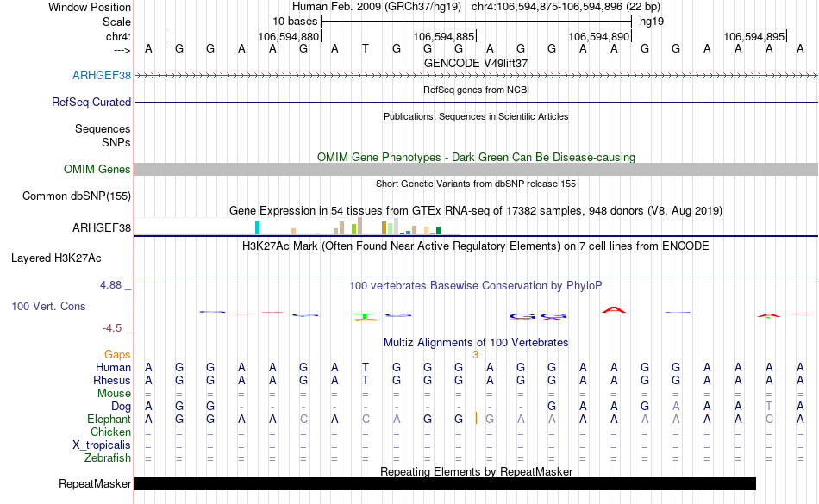This screenshot has height=504, width=819.
Task: Click the Elephant species label
Action: click(109, 419)
